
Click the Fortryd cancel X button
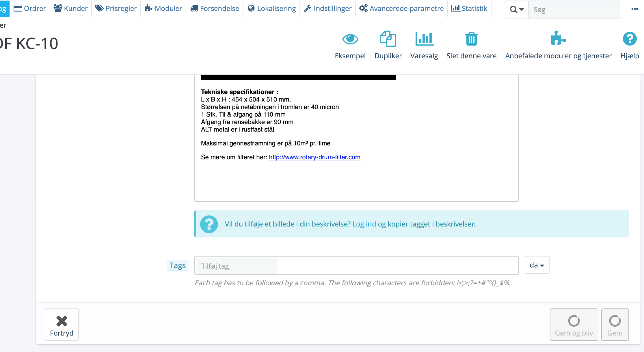(62, 325)
